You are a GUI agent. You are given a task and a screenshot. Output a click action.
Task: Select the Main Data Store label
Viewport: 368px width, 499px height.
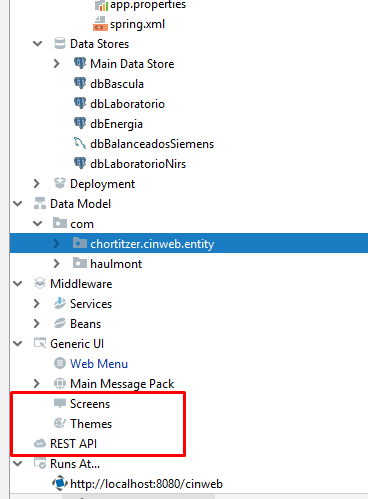click(132, 64)
